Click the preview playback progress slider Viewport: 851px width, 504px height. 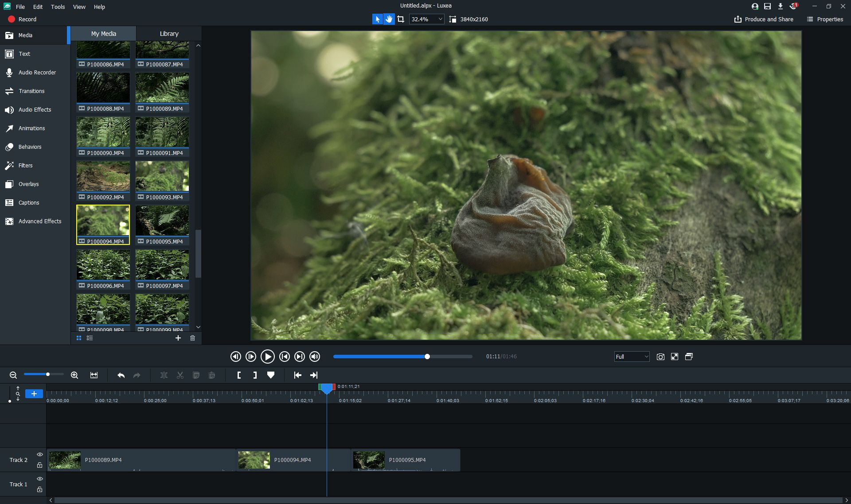click(402, 357)
